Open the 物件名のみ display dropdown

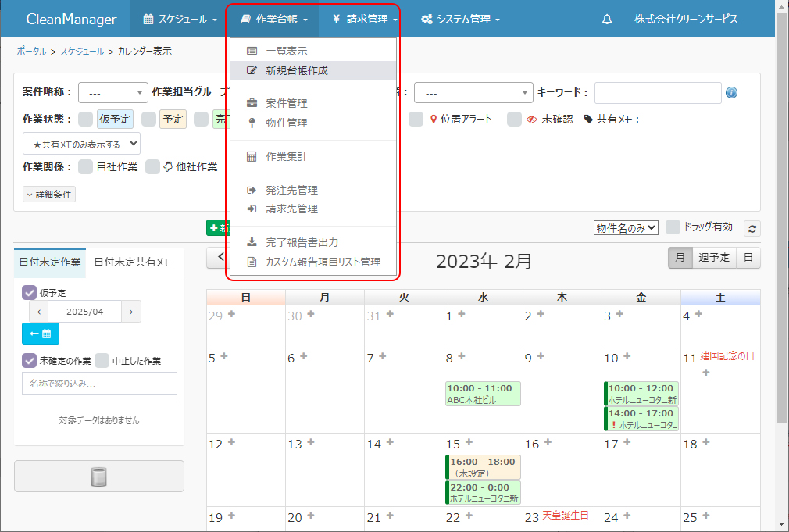point(626,227)
